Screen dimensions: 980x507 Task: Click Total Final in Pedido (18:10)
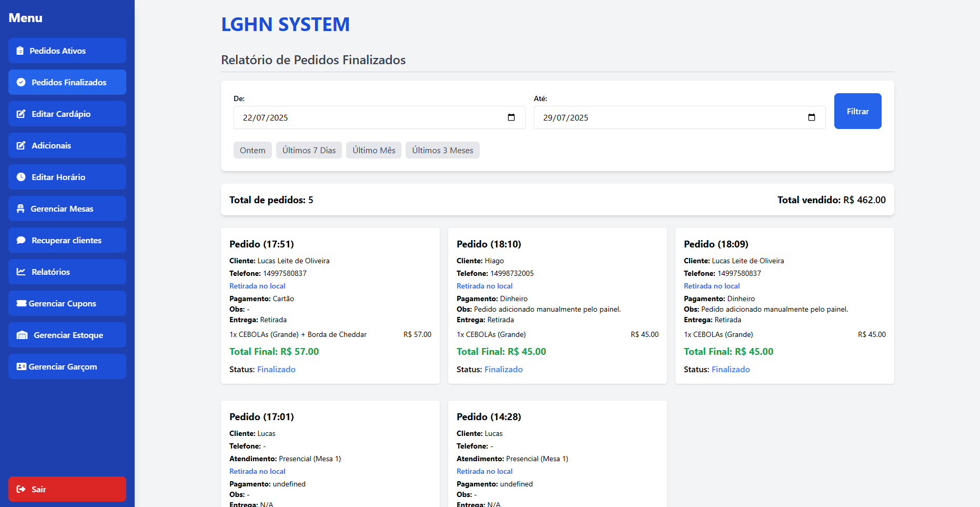501,352
